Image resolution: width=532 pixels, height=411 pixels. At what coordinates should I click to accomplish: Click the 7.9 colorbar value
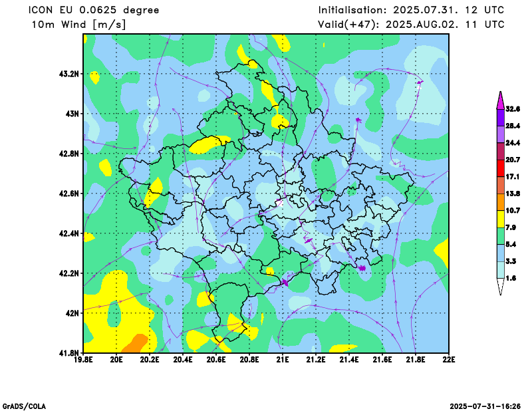pos(511,227)
